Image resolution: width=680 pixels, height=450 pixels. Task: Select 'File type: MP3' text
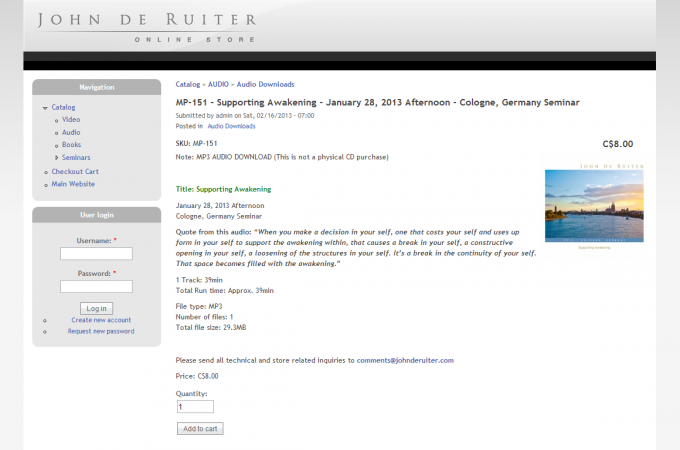(199, 306)
